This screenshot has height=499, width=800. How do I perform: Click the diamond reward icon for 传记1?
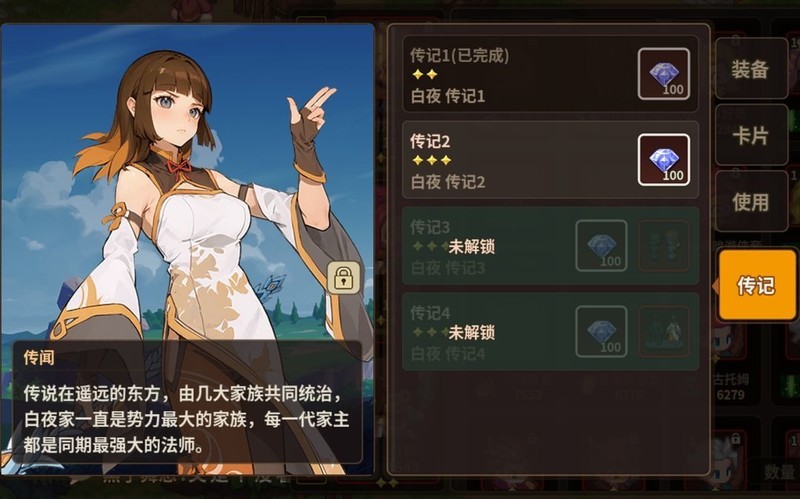tap(663, 74)
